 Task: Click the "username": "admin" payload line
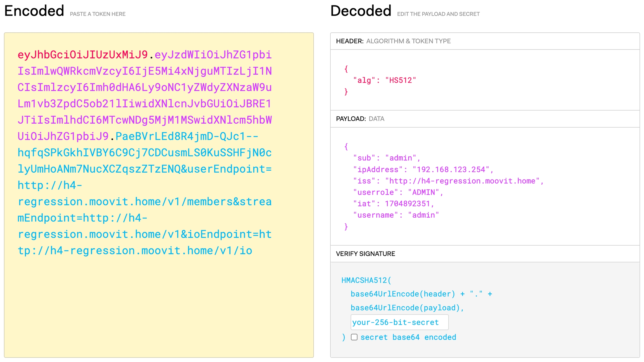pos(396,215)
